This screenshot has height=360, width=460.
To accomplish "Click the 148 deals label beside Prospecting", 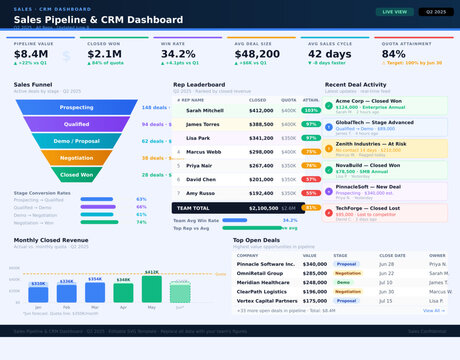I will pyautogui.click(x=156, y=107).
